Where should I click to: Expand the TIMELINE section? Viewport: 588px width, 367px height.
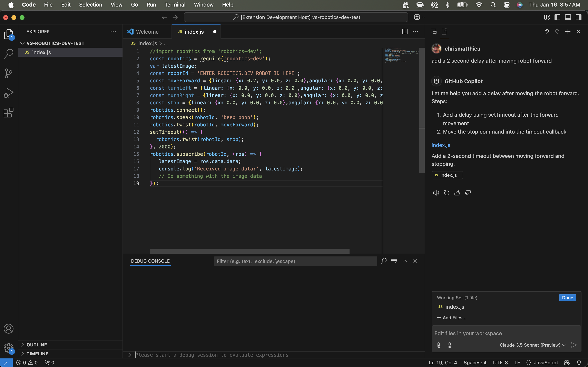tap(38, 354)
